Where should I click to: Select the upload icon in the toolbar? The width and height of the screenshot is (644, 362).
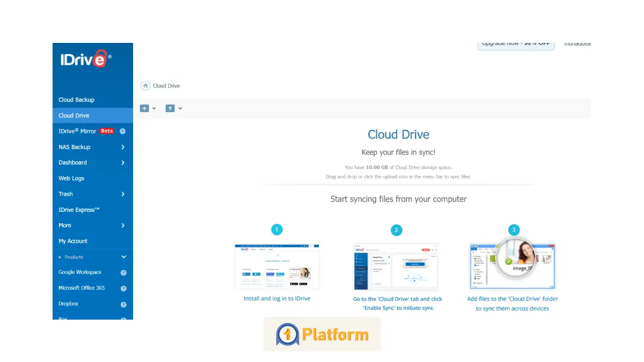click(x=171, y=108)
